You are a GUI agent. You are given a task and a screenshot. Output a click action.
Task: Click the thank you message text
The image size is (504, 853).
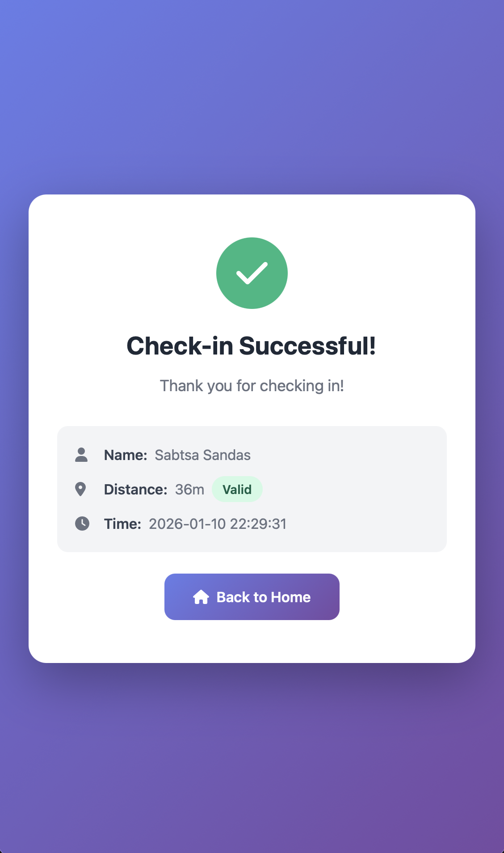pos(252,385)
